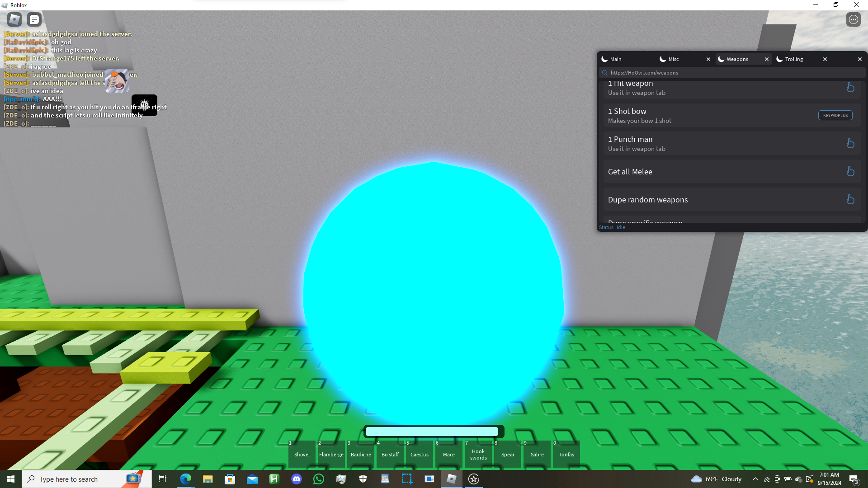Image resolution: width=868 pixels, height=488 pixels.
Task: Open the green H app on taskbar
Action: [274, 479]
